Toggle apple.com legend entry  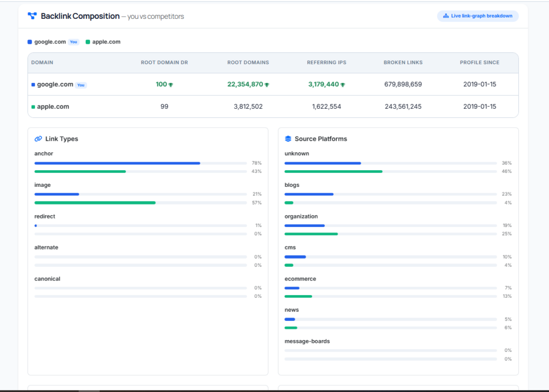(x=103, y=42)
